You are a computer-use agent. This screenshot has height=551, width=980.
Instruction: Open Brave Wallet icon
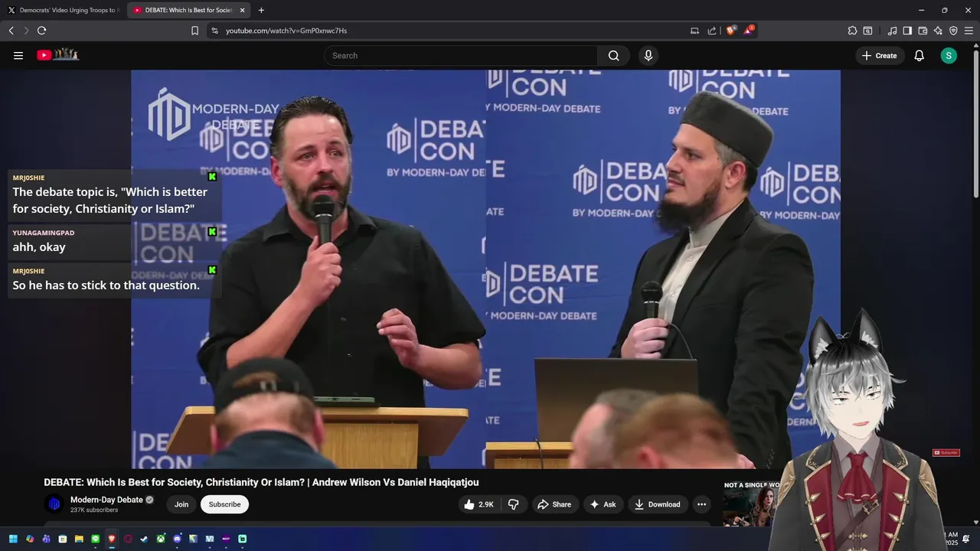point(923,31)
